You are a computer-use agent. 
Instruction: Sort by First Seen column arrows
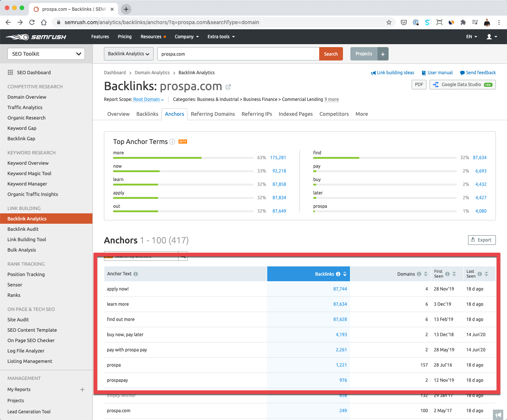(x=454, y=274)
